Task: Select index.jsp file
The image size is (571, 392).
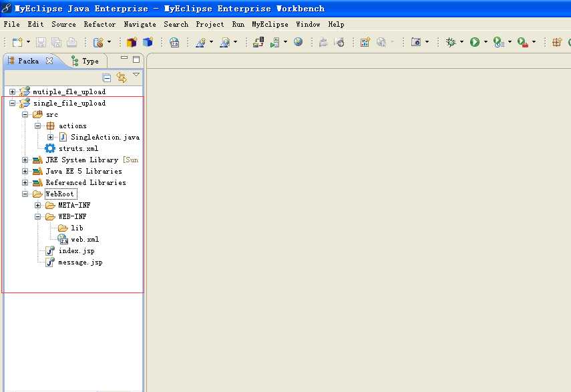Action: pos(77,251)
